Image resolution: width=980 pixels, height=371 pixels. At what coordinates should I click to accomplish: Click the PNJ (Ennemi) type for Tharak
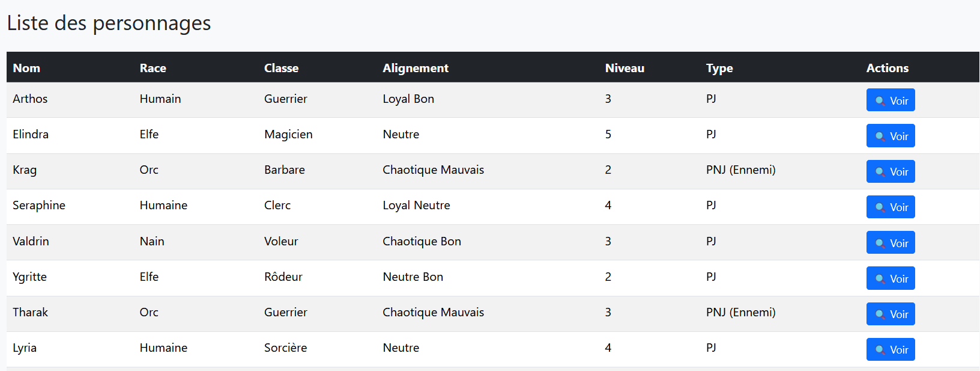pyautogui.click(x=740, y=313)
